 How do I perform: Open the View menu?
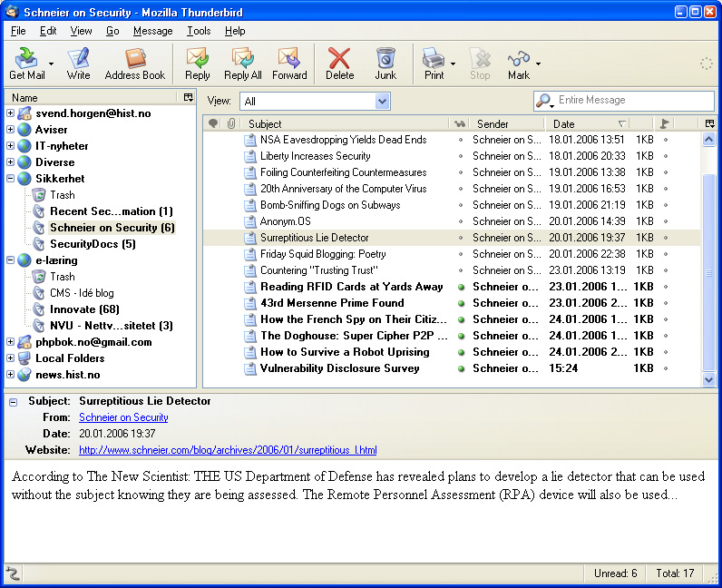81,31
